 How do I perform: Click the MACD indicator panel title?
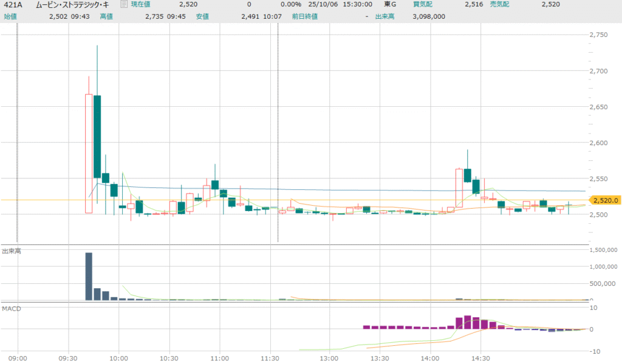point(11,309)
